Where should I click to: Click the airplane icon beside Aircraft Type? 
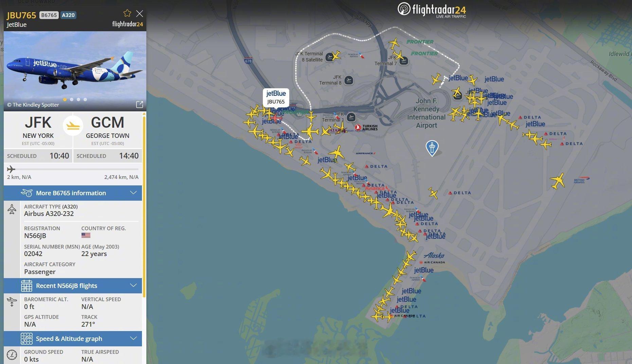tap(12, 209)
